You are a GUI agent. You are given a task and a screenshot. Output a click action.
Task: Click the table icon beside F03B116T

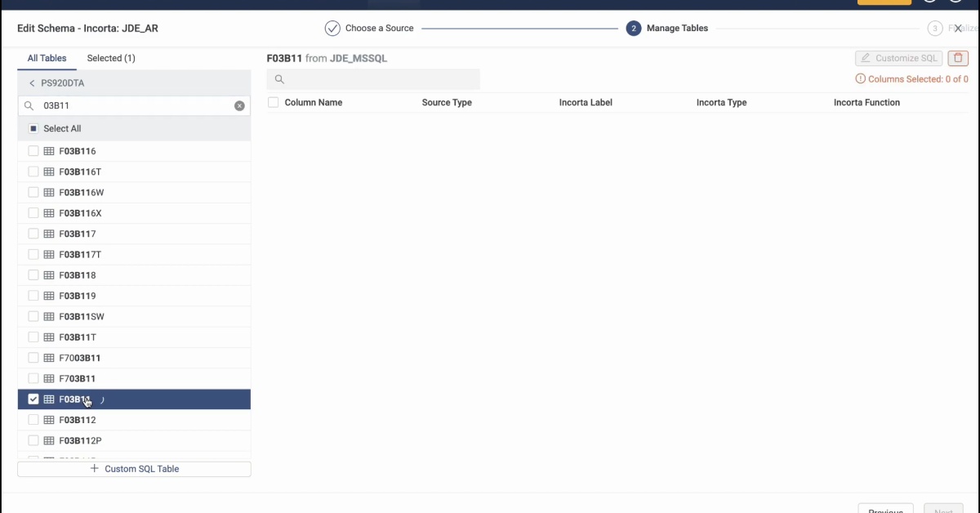tap(49, 172)
